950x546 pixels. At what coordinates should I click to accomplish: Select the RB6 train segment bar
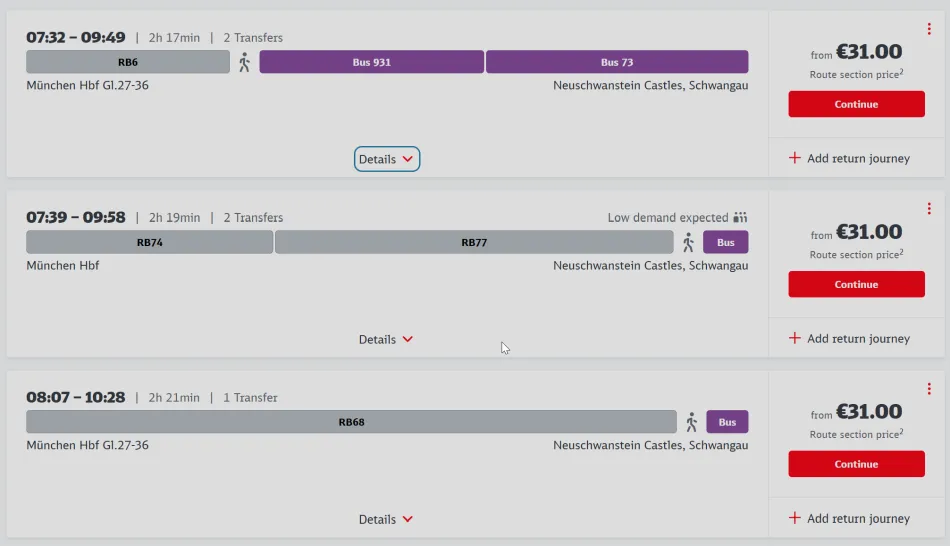pyautogui.click(x=128, y=62)
